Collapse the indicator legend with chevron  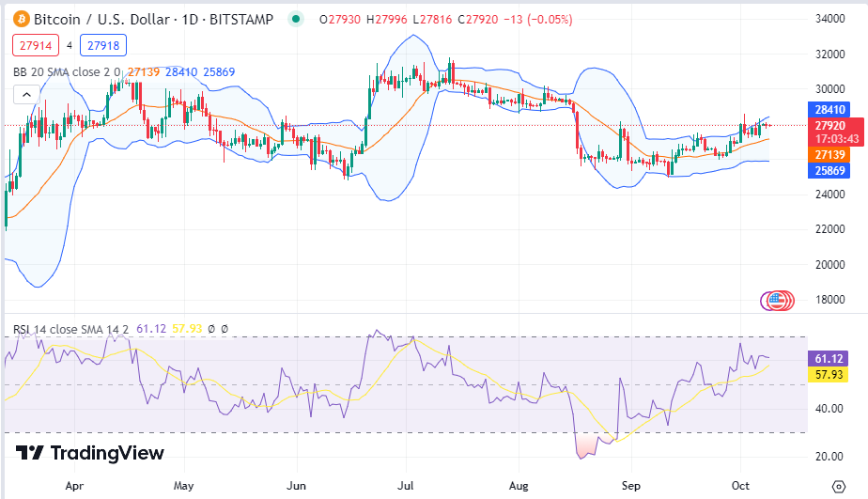pyautogui.click(x=26, y=95)
